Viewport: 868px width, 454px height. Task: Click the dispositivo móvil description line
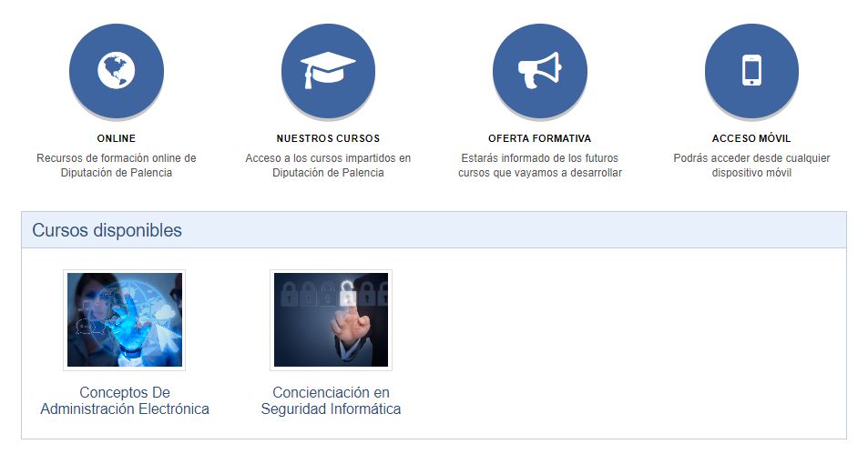point(751,173)
